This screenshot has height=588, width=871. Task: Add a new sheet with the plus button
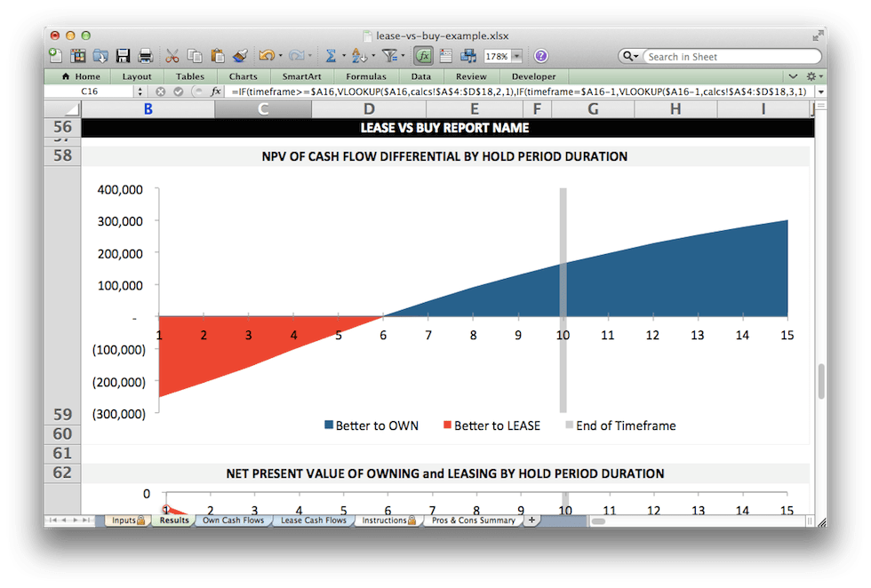click(x=531, y=520)
